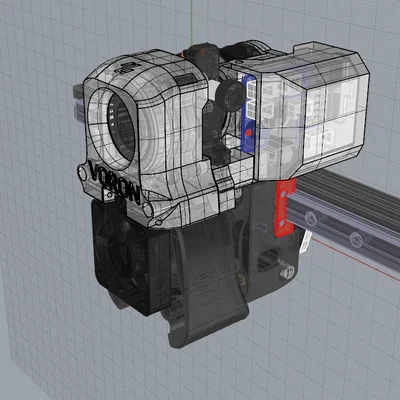Click the embossed VORON lettering on the toolhead

(115, 183)
